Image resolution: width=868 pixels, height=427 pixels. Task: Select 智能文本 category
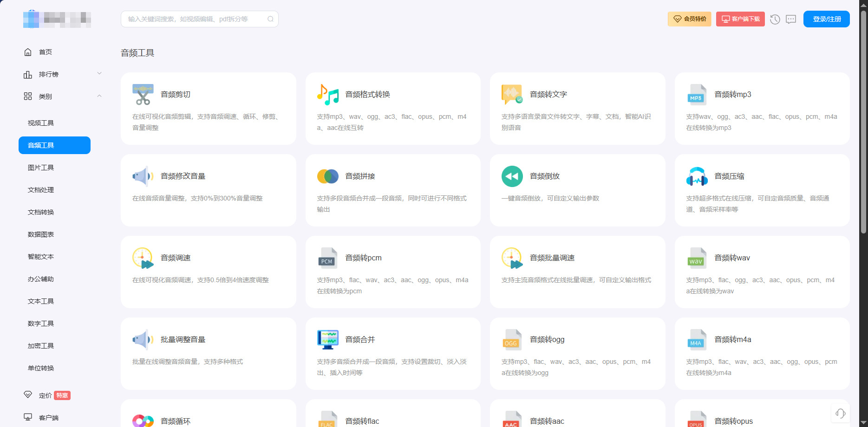41,257
